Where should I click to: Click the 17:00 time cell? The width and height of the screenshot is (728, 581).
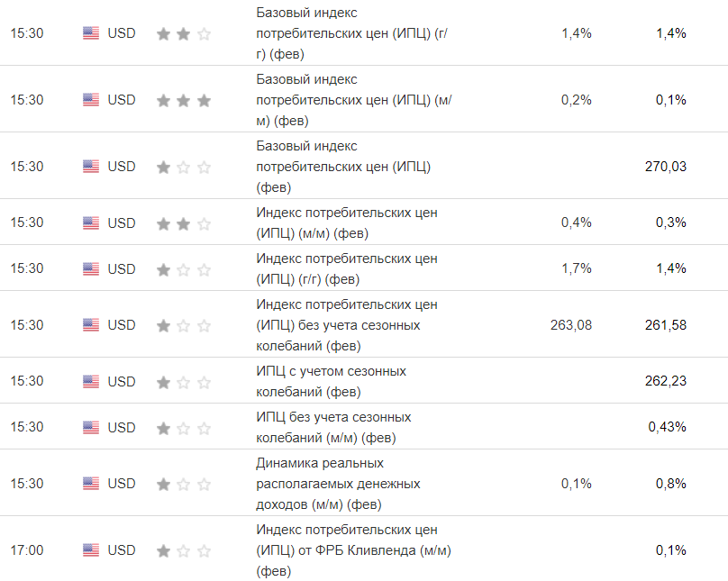(27, 550)
